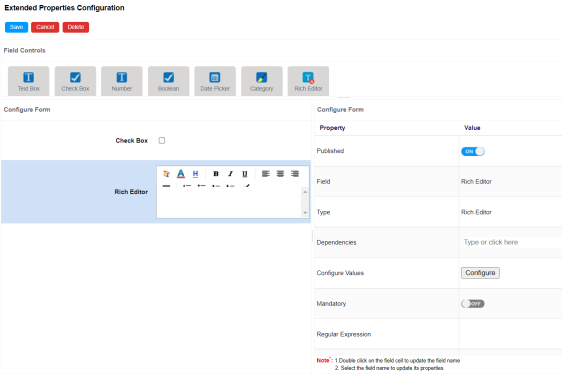This screenshot has width=562, height=374.
Task: Apply italic formatting in rich editor
Action: (x=230, y=174)
